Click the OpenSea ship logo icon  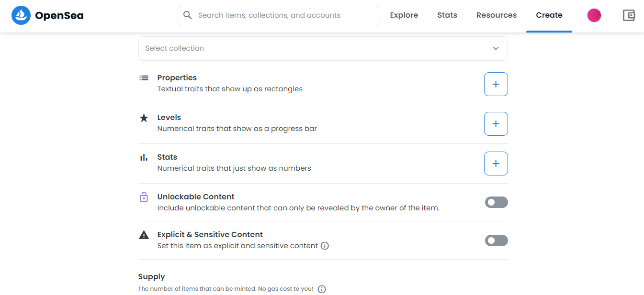tap(21, 15)
